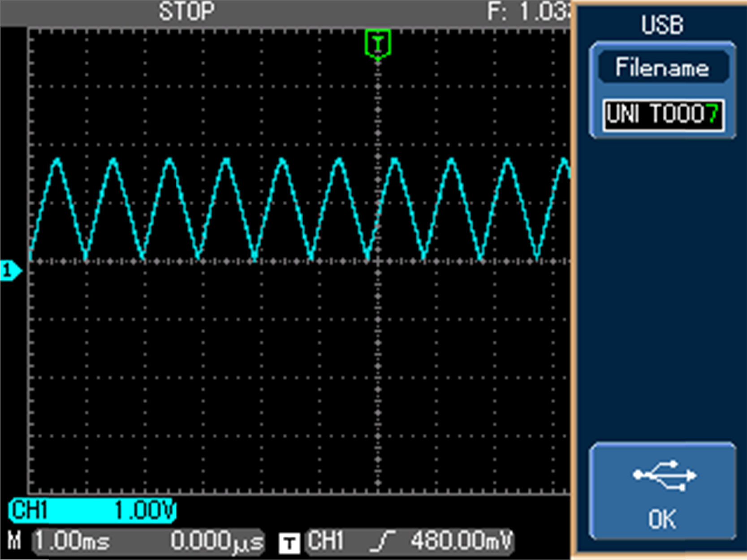This screenshot has height=560, width=747.
Task: Open the CH1 1.00V vertical scale badge
Action: [x=92, y=511]
